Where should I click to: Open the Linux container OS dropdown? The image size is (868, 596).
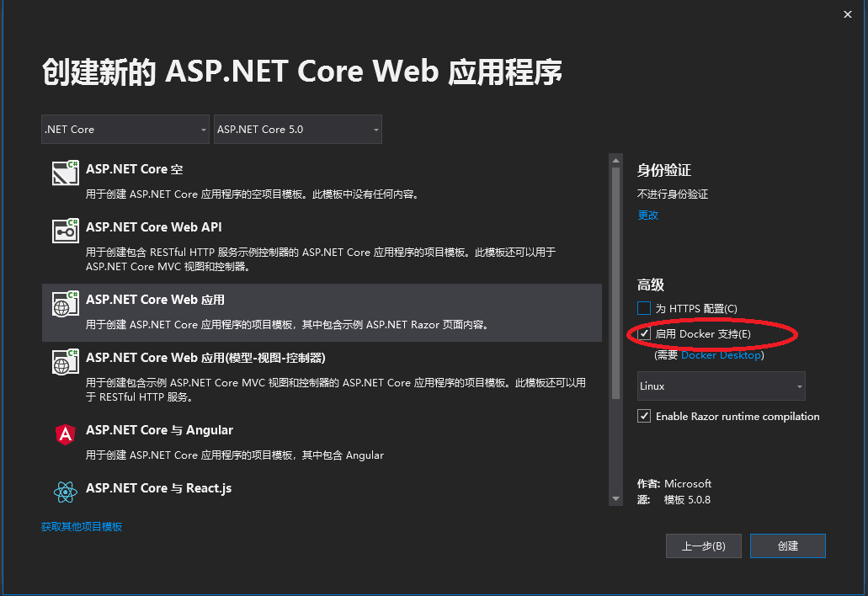coord(721,386)
